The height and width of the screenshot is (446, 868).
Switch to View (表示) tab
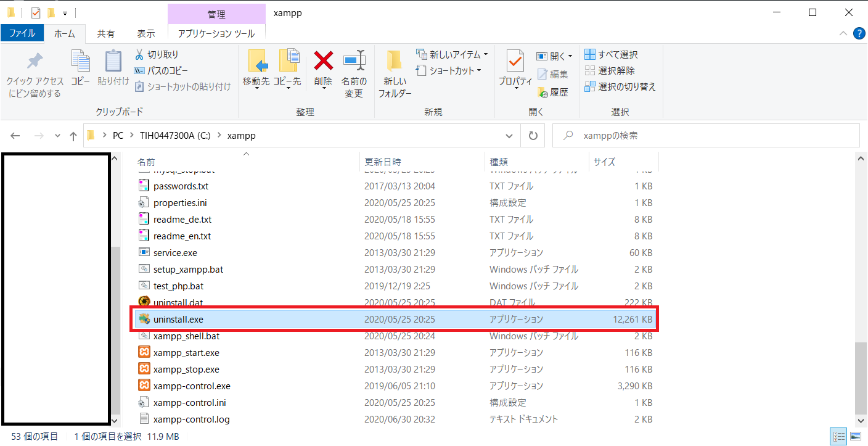point(146,34)
